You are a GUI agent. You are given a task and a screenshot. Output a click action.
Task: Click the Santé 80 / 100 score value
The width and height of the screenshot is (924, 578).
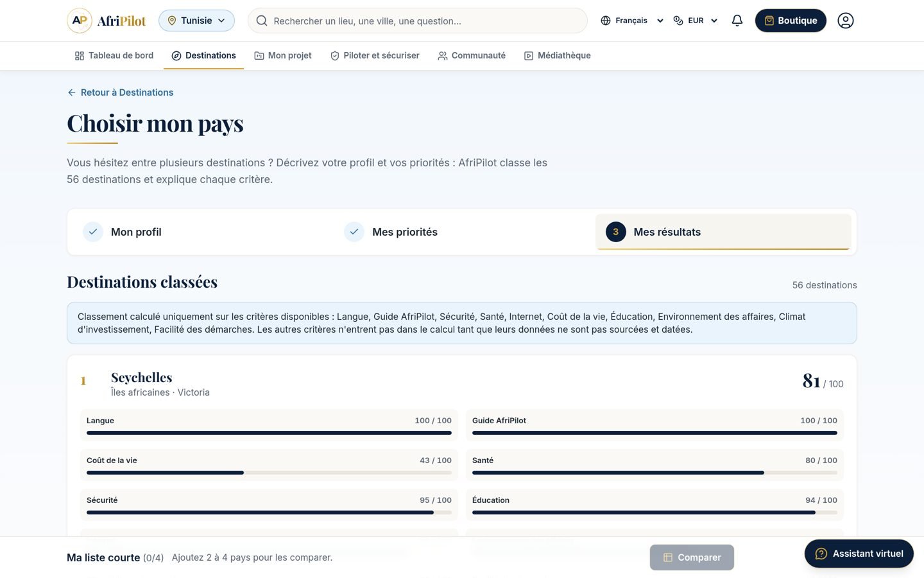tap(821, 460)
